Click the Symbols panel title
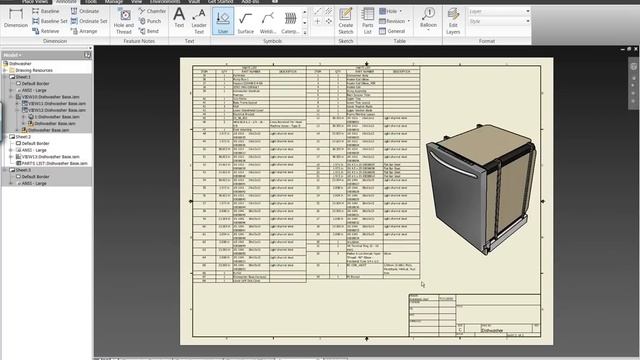The height and width of the screenshot is (360, 640). tap(272, 41)
